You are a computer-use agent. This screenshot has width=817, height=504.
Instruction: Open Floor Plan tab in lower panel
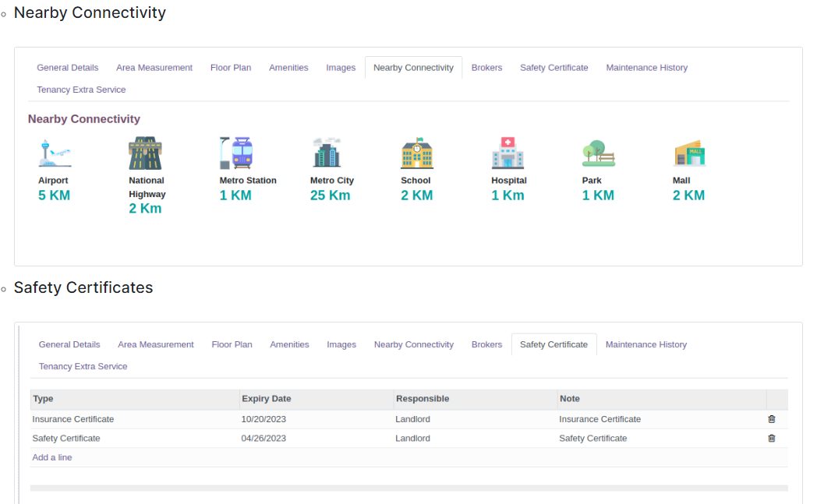[x=232, y=344]
